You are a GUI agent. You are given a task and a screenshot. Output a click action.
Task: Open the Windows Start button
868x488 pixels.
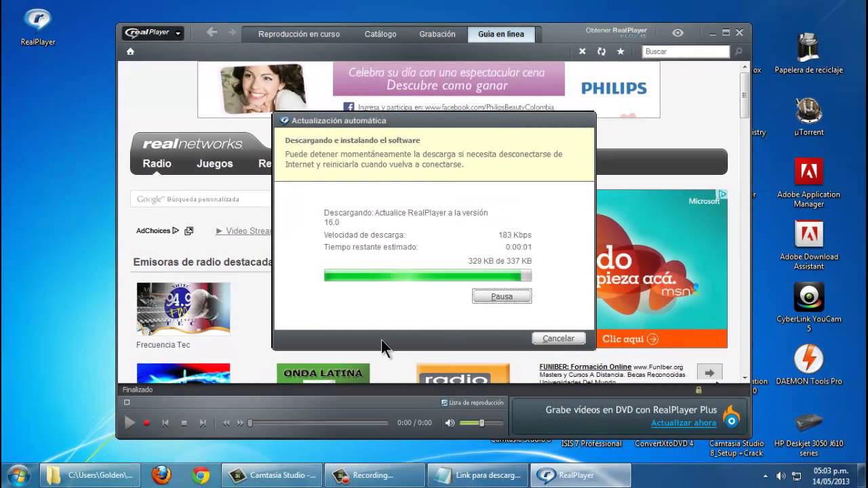pyautogui.click(x=18, y=474)
